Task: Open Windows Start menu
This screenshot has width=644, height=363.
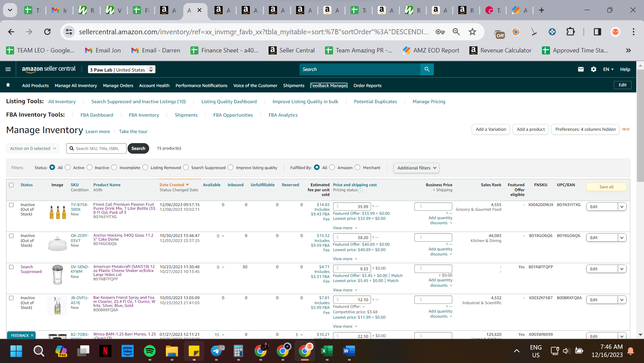Action: click(16, 351)
